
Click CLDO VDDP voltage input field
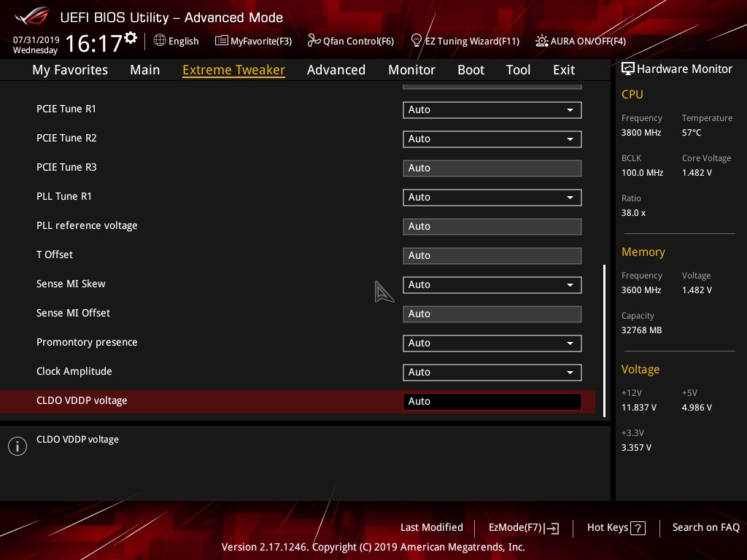point(492,402)
